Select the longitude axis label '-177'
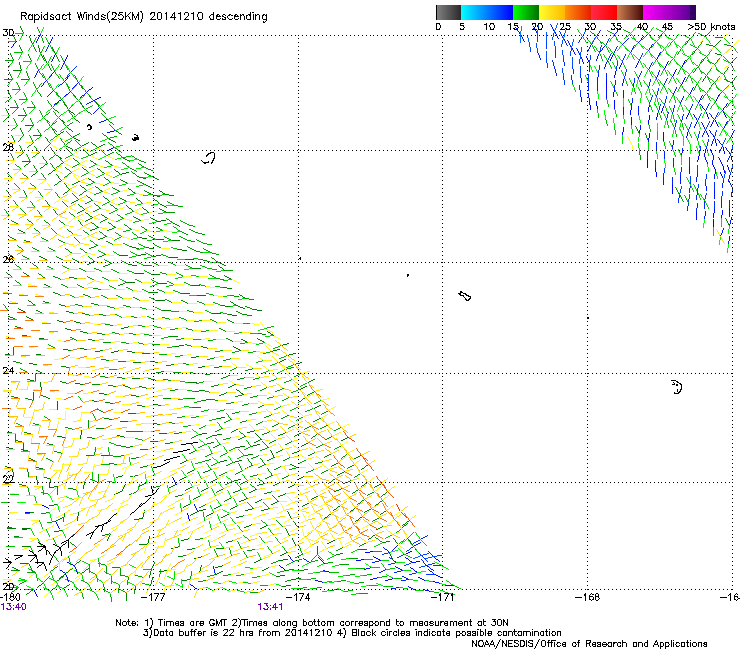Screen dimensions: 740x650 point(153,597)
